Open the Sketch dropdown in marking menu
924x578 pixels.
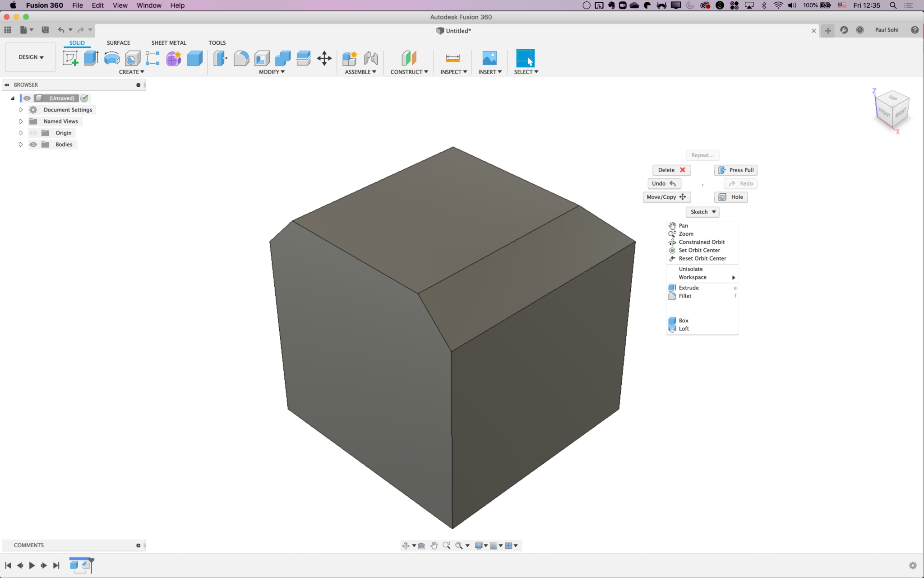(x=702, y=212)
